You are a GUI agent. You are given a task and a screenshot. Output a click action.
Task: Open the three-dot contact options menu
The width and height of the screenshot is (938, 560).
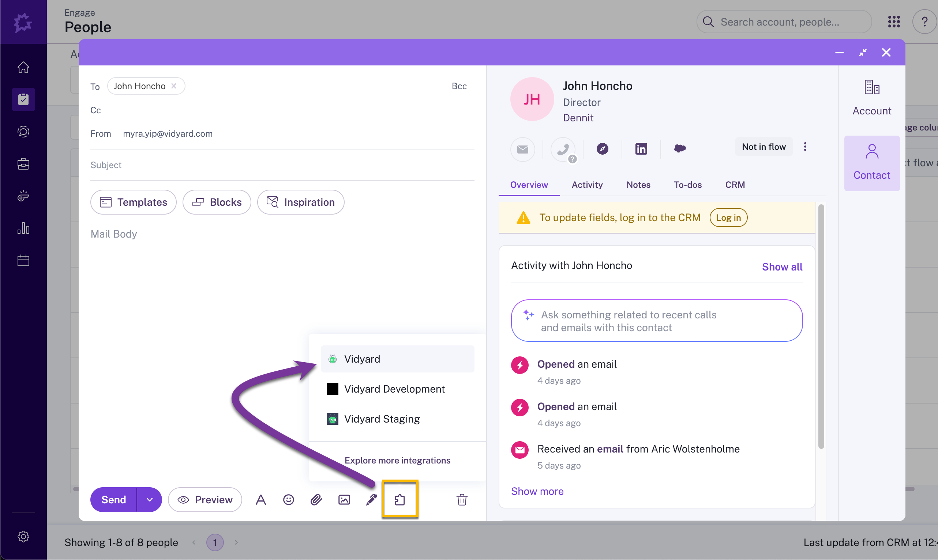click(x=805, y=147)
